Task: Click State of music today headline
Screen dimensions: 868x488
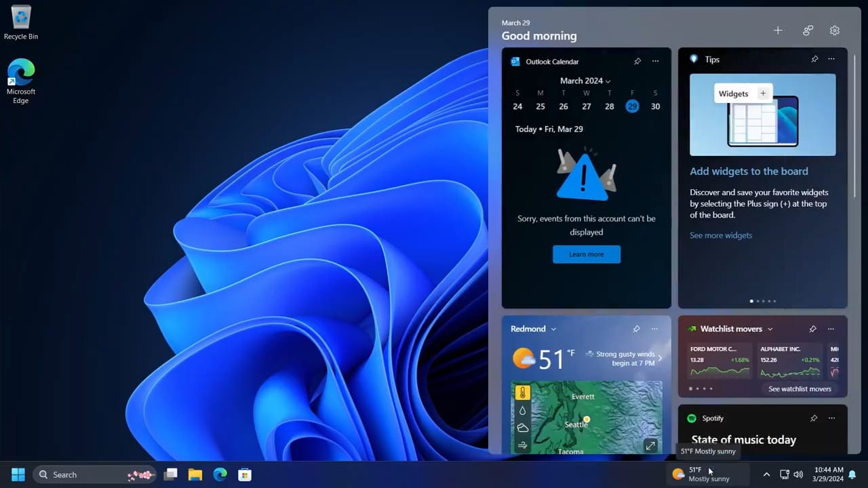Action: pyautogui.click(x=743, y=440)
